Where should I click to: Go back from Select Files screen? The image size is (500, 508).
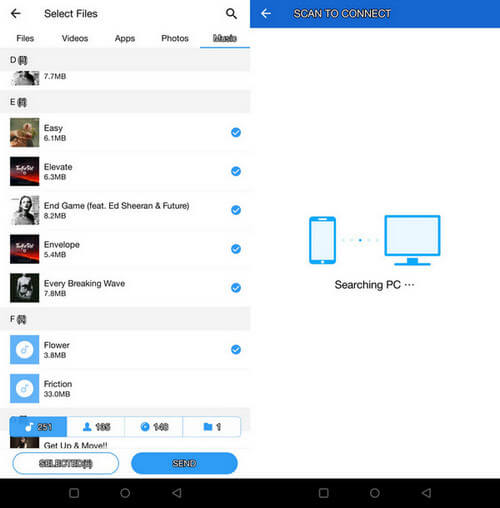point(16,14)
